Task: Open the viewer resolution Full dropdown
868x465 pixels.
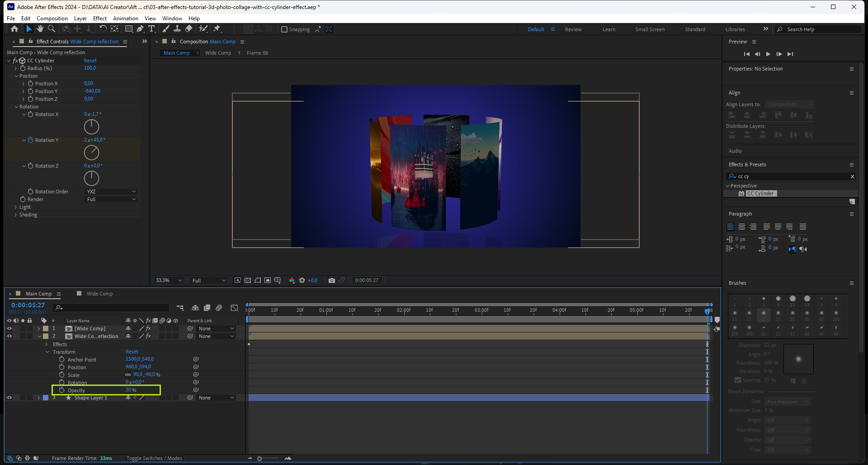Action: click(208, 281)
